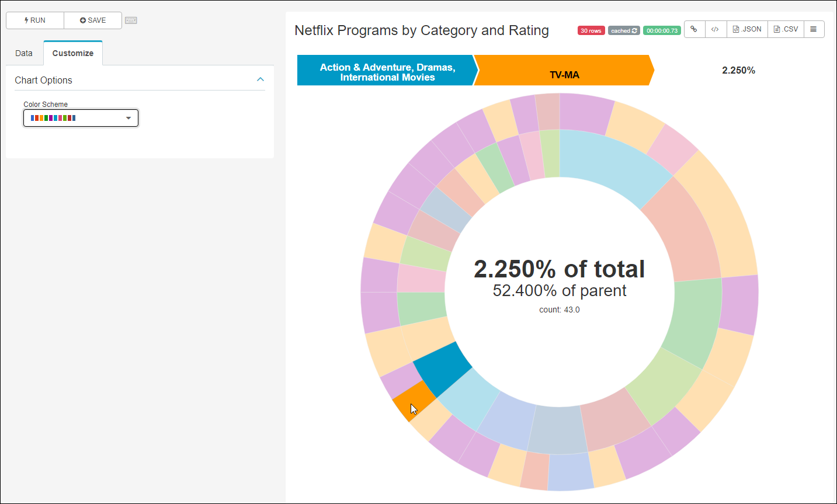The width and height of the screenshot is (837, 504).
Task: Click the '52.400% of parent' center text
Action: click(560, 291)
